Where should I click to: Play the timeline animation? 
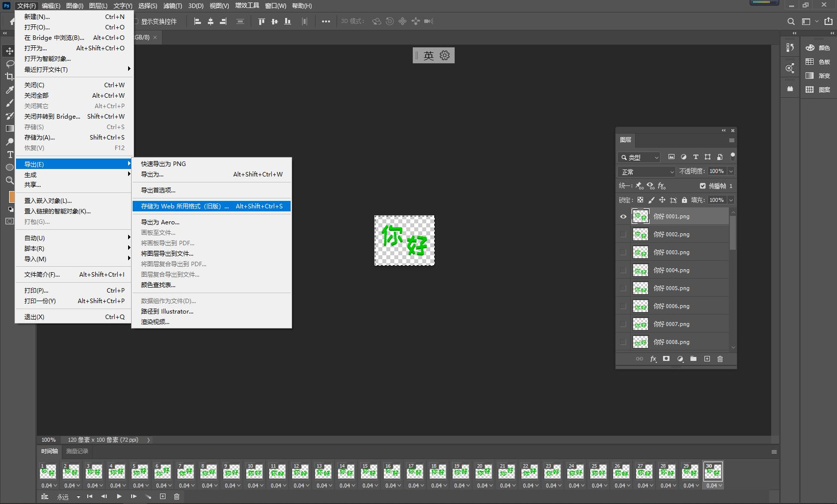(x=119, y=497)
